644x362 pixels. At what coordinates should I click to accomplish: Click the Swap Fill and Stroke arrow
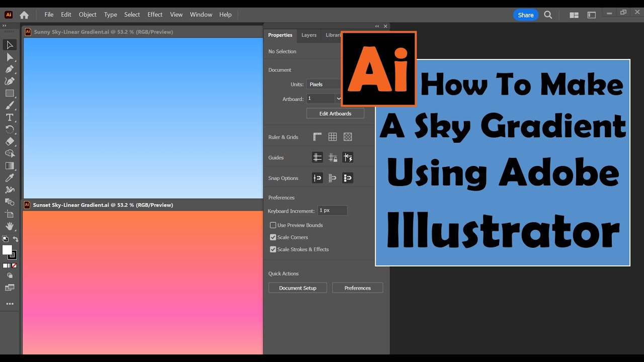point(15,239)
